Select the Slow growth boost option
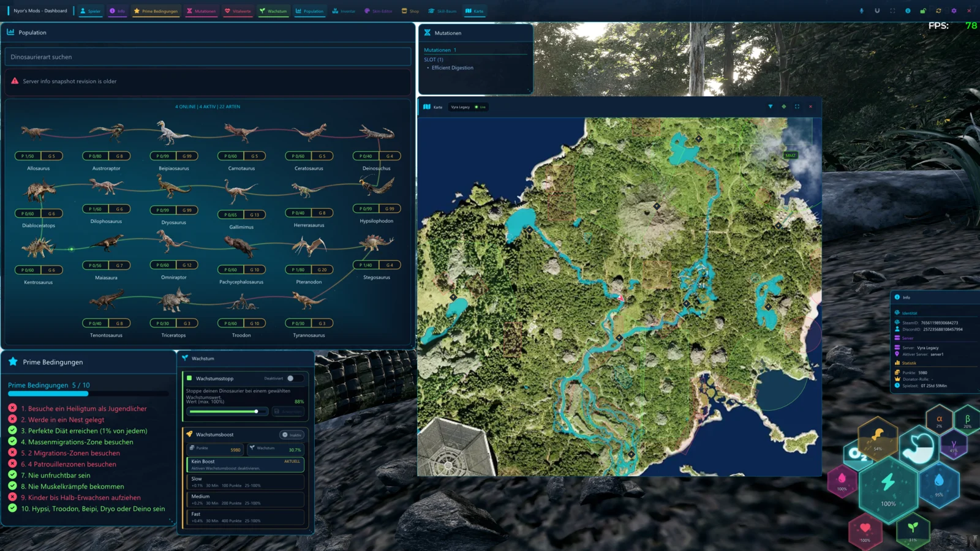Image resolution: width=980 pixels, height=551 pixels. 245,482
